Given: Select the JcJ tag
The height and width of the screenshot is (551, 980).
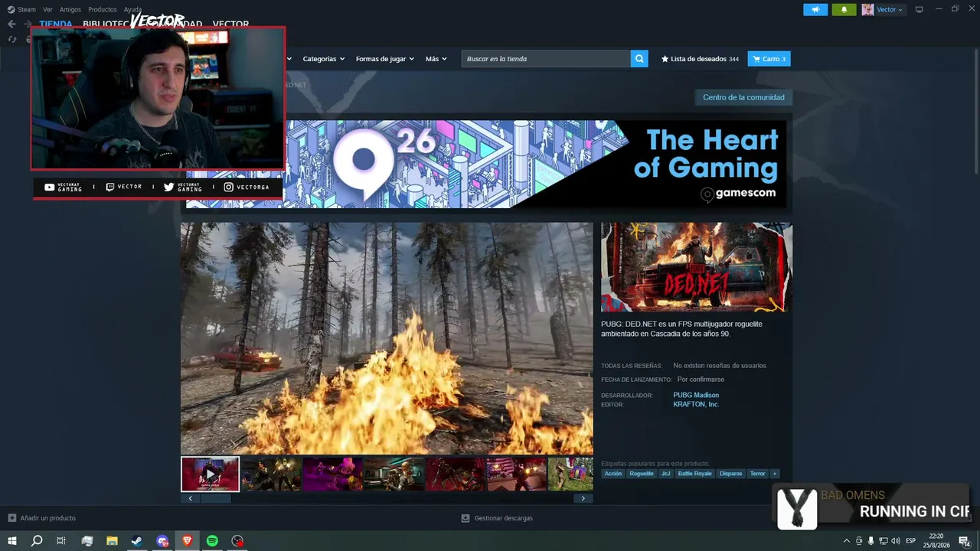Looking at the screenshot, I should click(665, 474).
